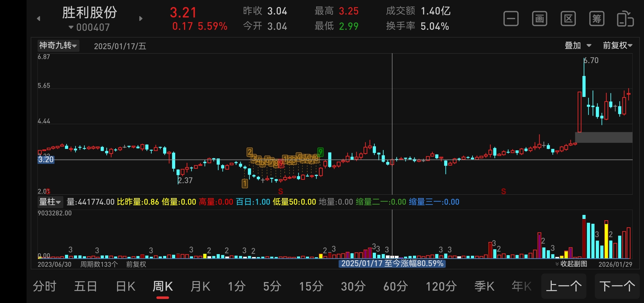
Task: Tap the rotate screen orientation icon
Action: click(625, 19)
